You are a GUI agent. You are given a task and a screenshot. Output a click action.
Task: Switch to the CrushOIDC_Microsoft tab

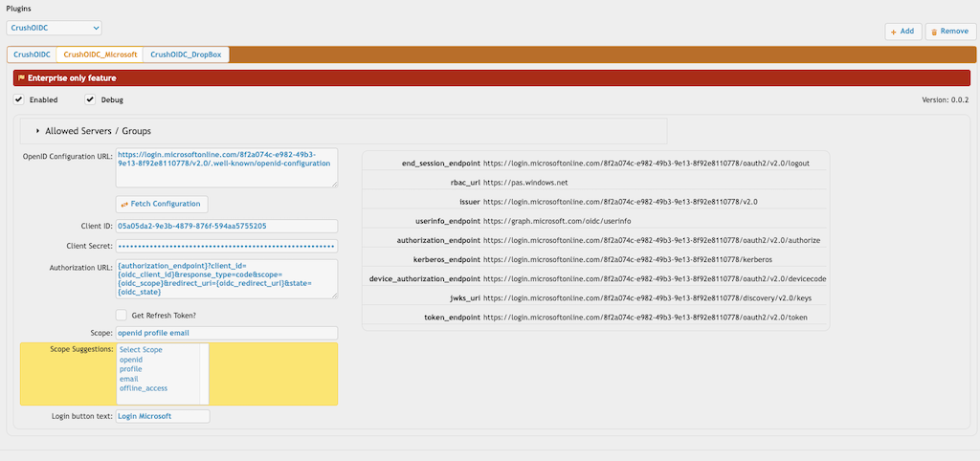[100, 55]
